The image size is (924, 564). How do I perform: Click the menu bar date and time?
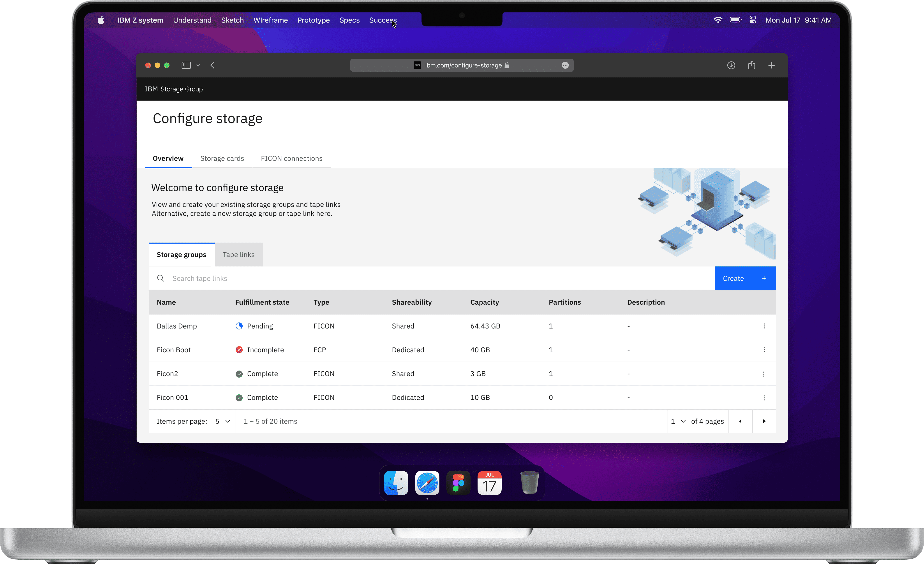click(x=798, y=20)
